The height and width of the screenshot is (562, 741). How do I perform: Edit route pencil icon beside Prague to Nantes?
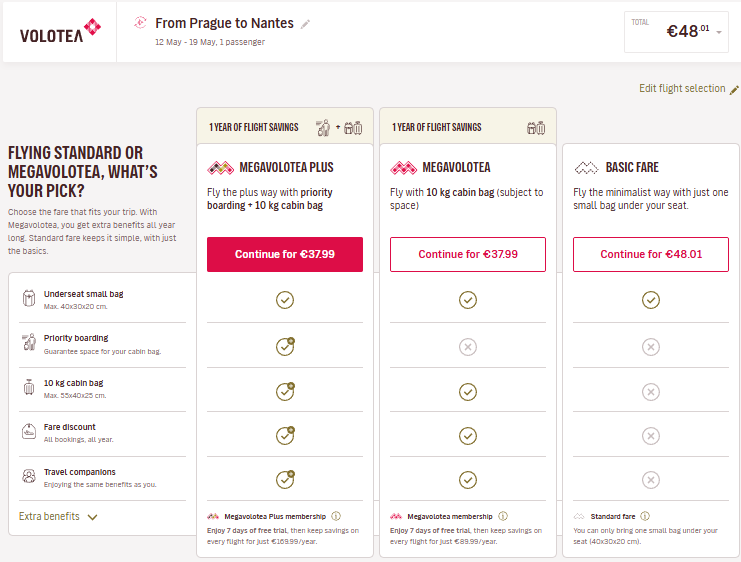[x=305, y=24]
